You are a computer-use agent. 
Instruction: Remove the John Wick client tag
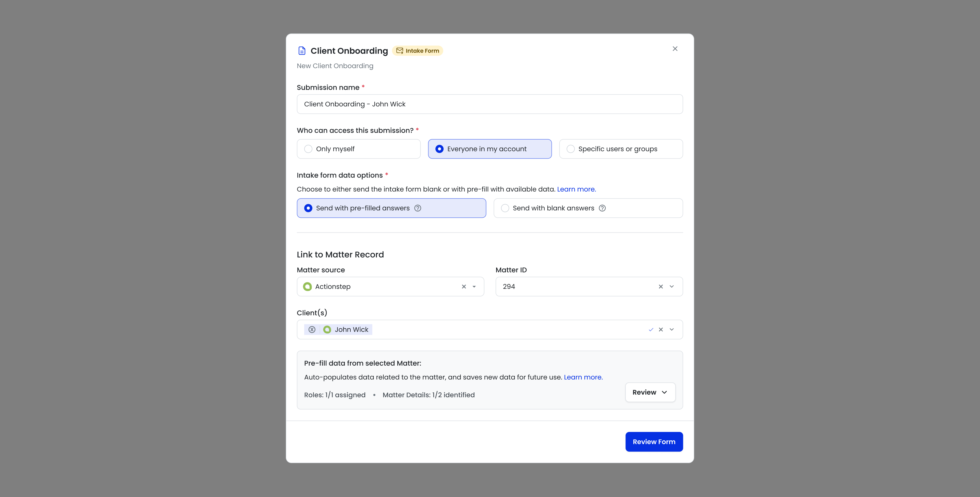312,330
